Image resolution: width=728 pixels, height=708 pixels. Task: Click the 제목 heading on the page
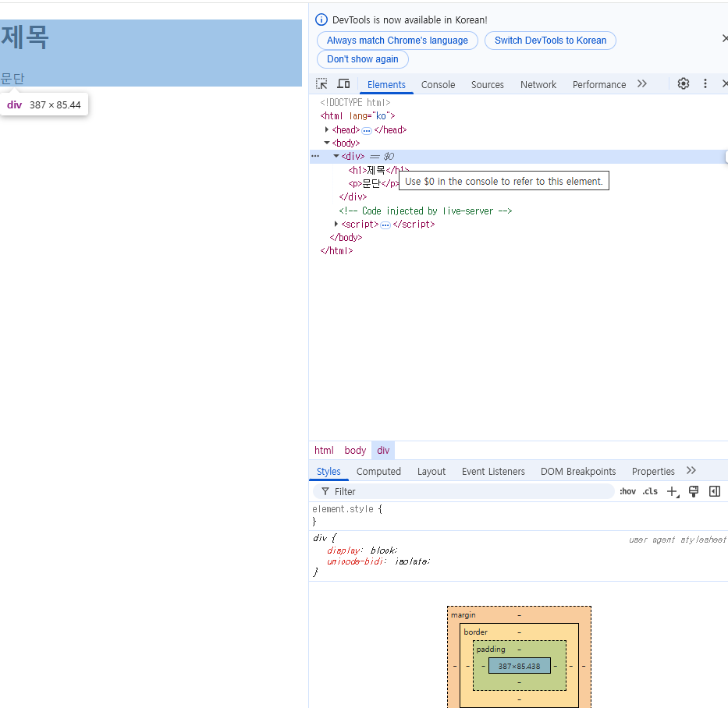(25, 37)
